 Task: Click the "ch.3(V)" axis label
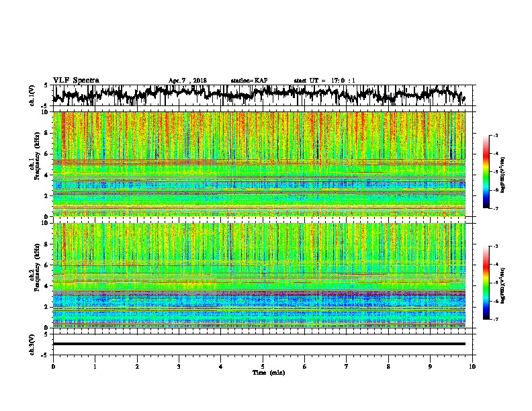click(x=32, y=345)
